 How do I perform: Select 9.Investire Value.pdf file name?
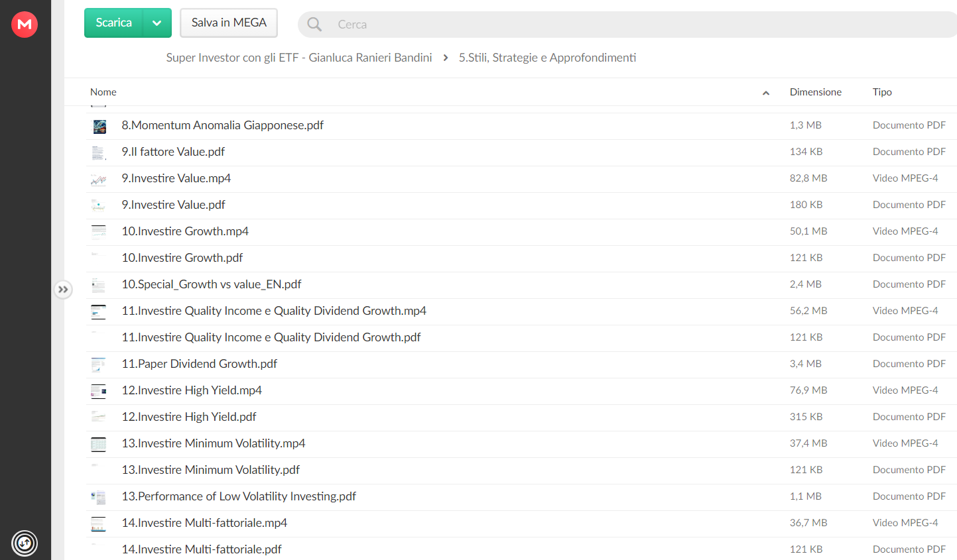point(173,205)
